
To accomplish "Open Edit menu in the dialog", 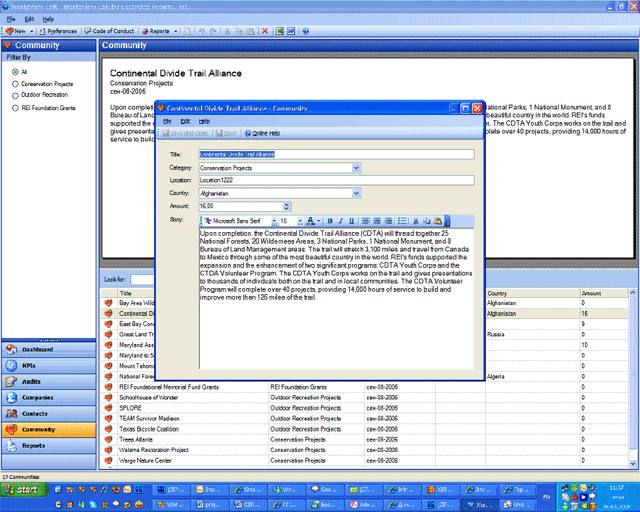I will [x=185, y=121].
